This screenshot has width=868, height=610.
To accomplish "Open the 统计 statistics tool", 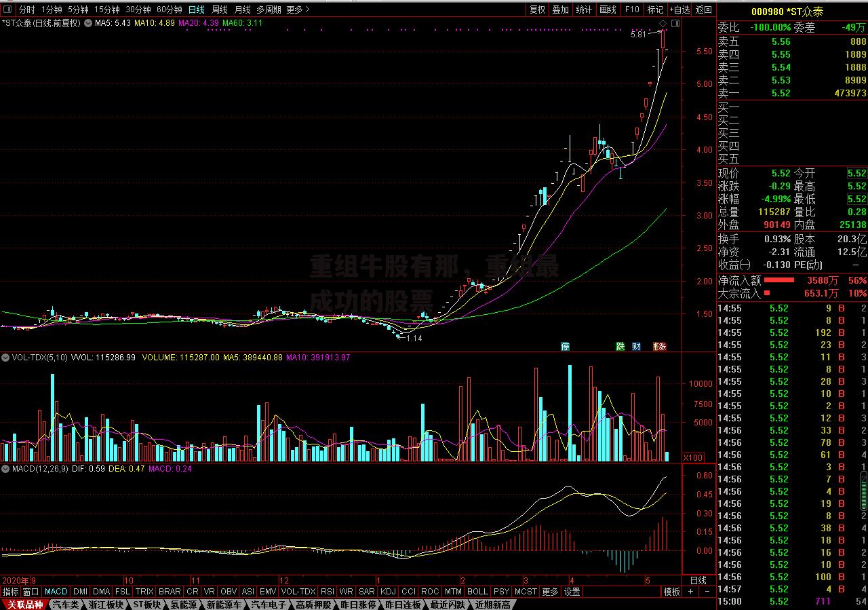I will (584, 9).
